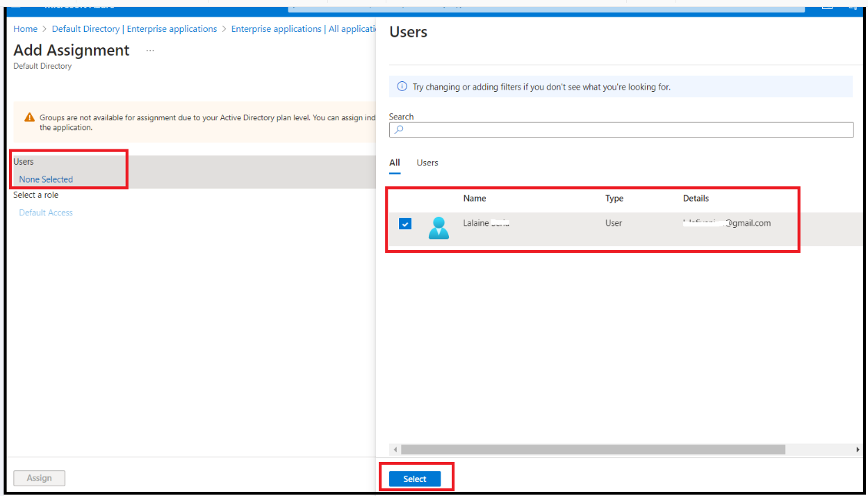Image resolution: width=868 pixels, height=496 pixels.
Task: Click the warning icon in Groups notice
Action: pyautogui.click(x=30, y=118)
